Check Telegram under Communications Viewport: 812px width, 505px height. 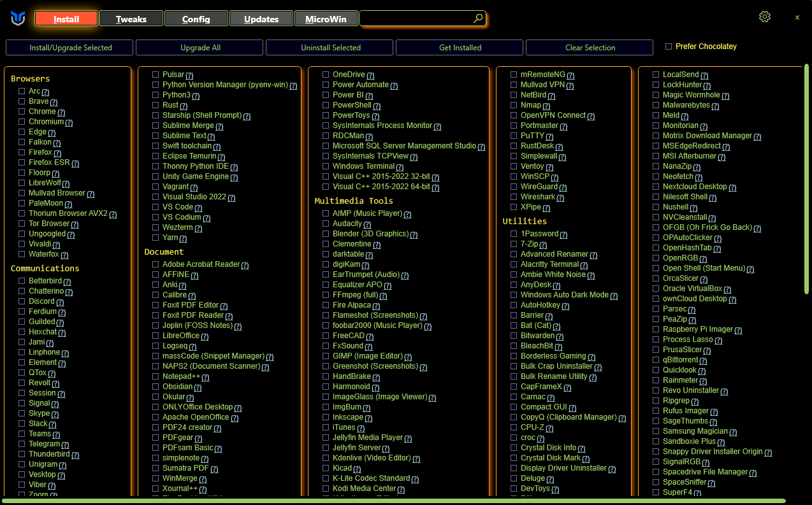[22, 444]
